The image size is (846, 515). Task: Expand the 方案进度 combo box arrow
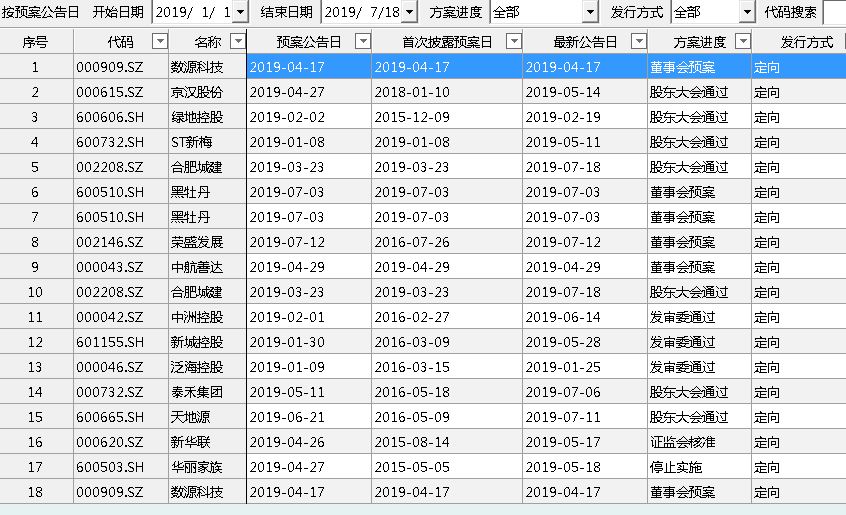click(591, 12)
